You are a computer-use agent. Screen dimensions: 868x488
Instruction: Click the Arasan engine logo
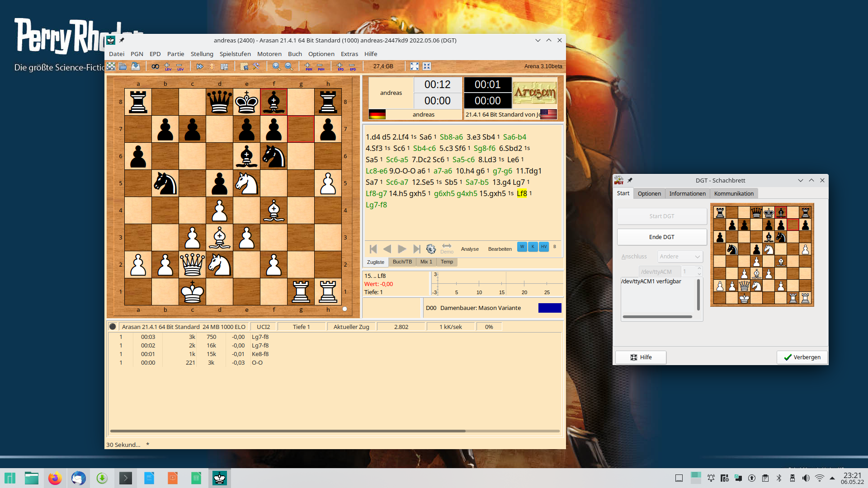534,93
